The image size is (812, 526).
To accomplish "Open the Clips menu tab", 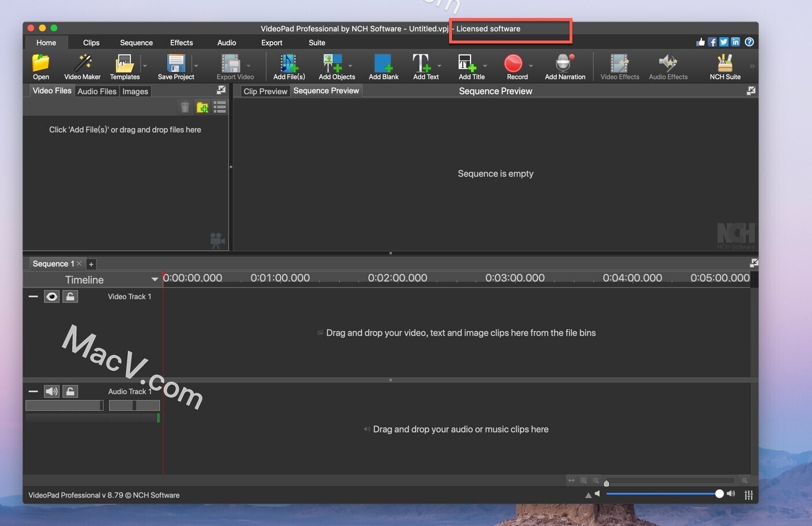I will click(91, 42).
